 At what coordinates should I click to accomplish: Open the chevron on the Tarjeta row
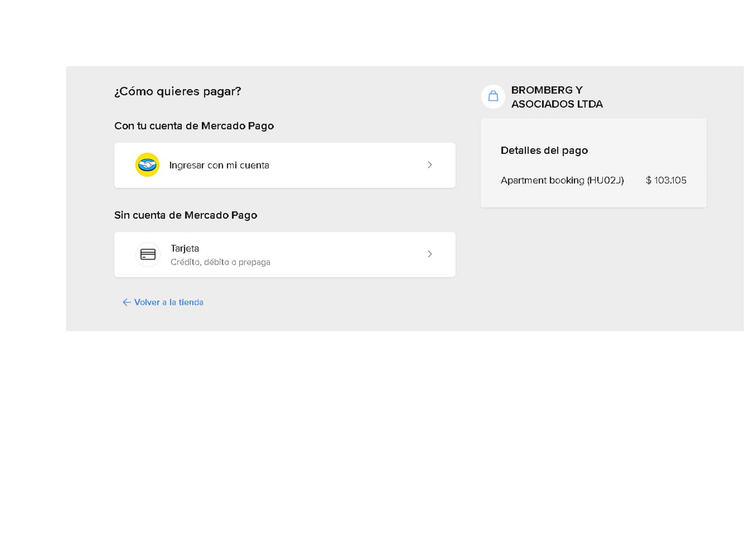click(x=430, y=254)
